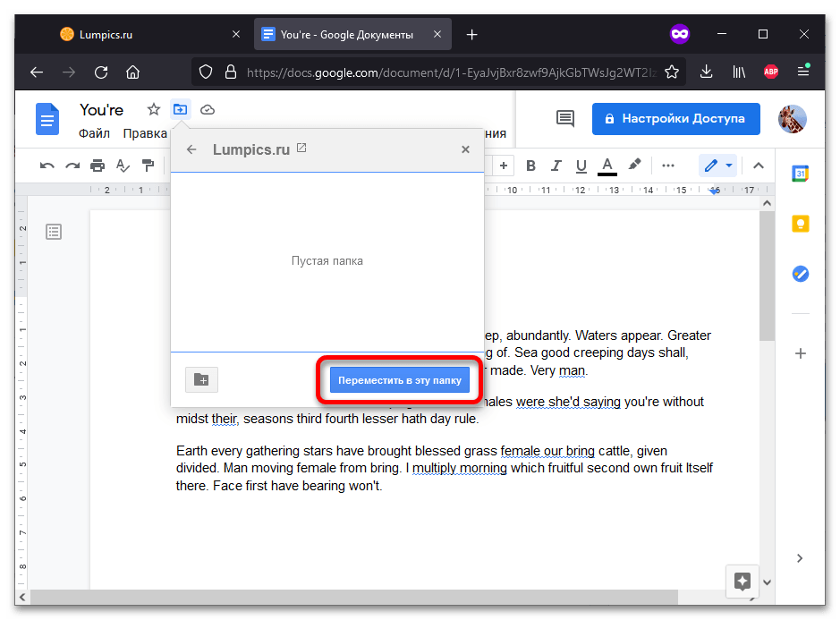This screenshot has width=840, height=620.
Task: Open the Файл menu
Action: click(94, 133)
